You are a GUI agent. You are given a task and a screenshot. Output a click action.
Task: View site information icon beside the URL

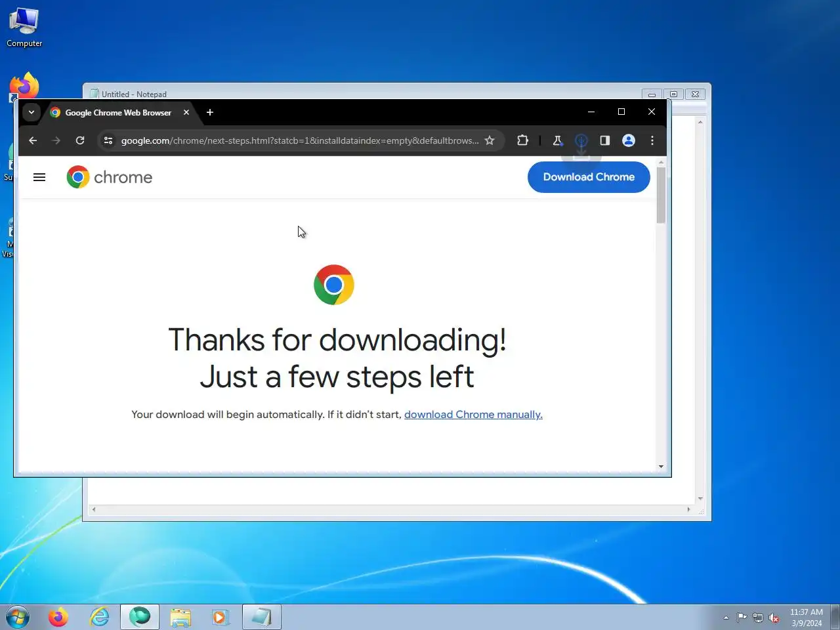[108, 140]
